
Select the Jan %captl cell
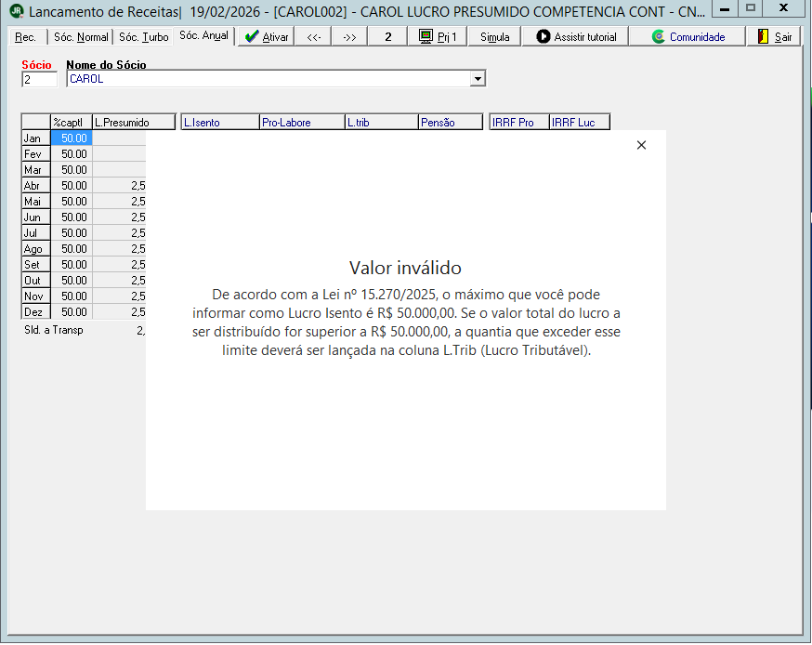pyautogui.click(x=72, y=138)
